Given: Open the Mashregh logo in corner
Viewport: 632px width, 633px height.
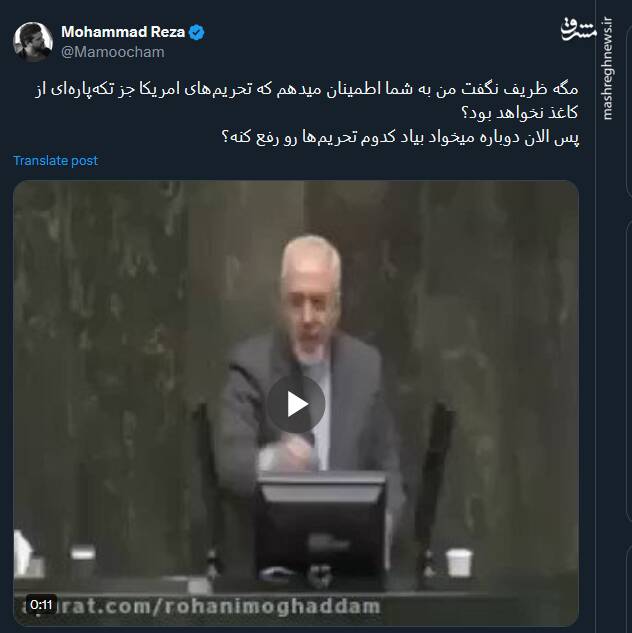Looking at the screenshot, I should (578, 31).
